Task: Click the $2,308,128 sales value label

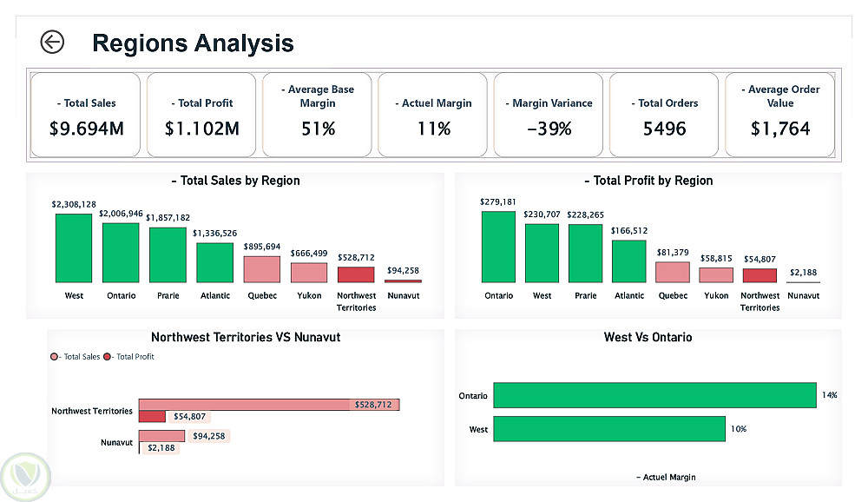Action: click(x=74, y=204)
